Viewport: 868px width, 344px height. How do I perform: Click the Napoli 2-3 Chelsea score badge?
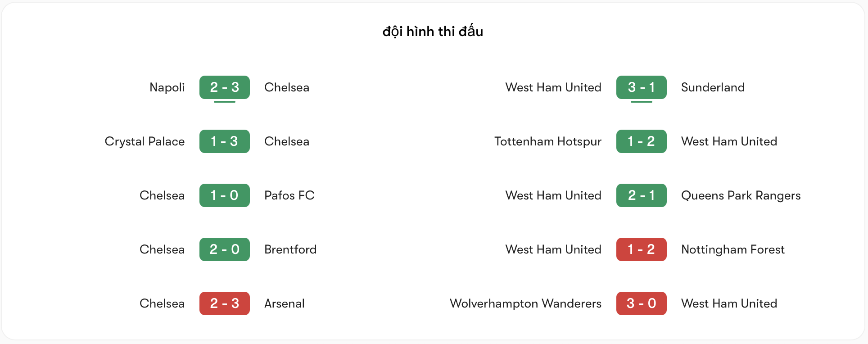click(225, 87)
